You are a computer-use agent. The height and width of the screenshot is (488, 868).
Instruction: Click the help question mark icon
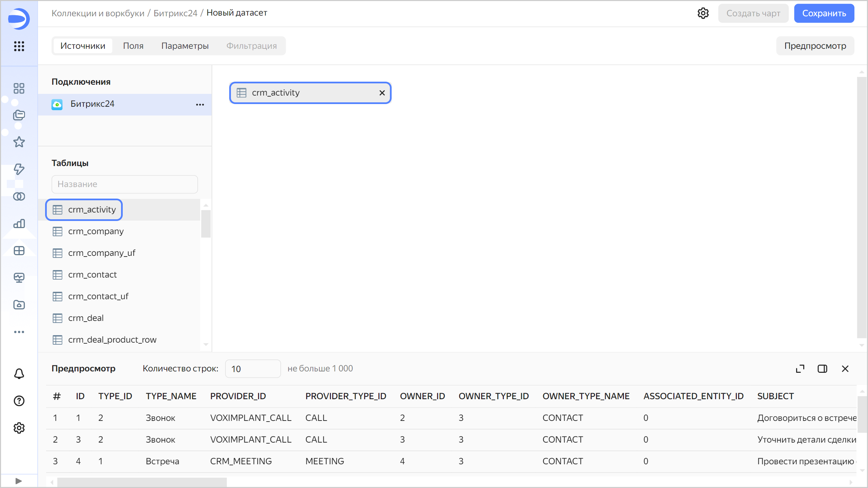tap(19, 401)
